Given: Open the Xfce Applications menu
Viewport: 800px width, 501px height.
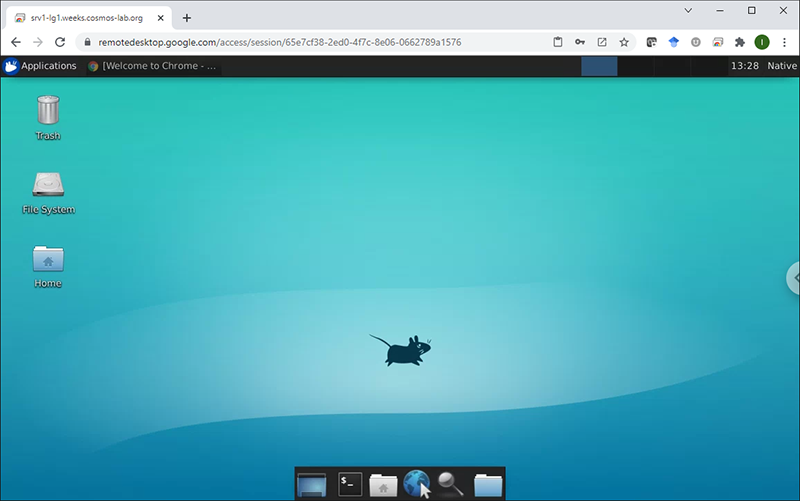Looking at the screenshot, I should 40,66.
